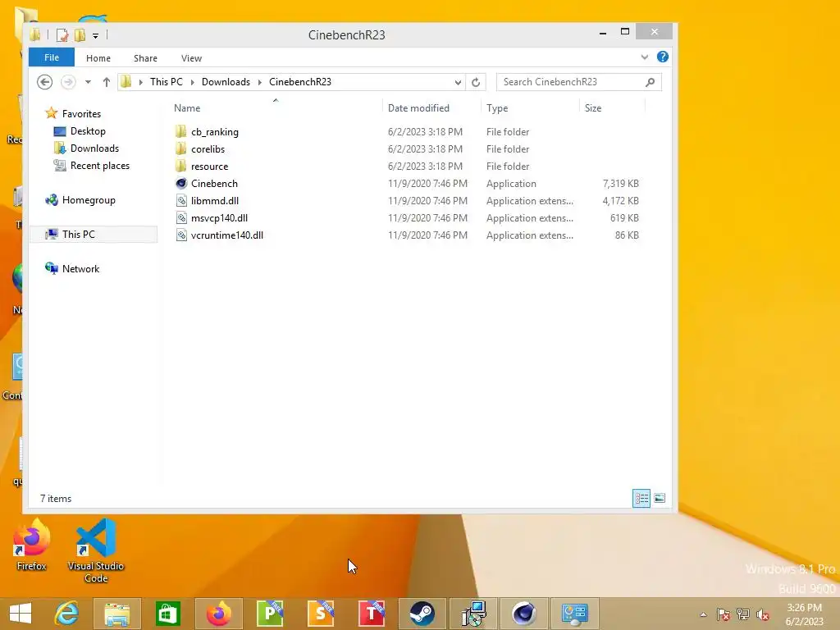
Task: Open the green P app on taskbar
Action: [x=269, y=614]
